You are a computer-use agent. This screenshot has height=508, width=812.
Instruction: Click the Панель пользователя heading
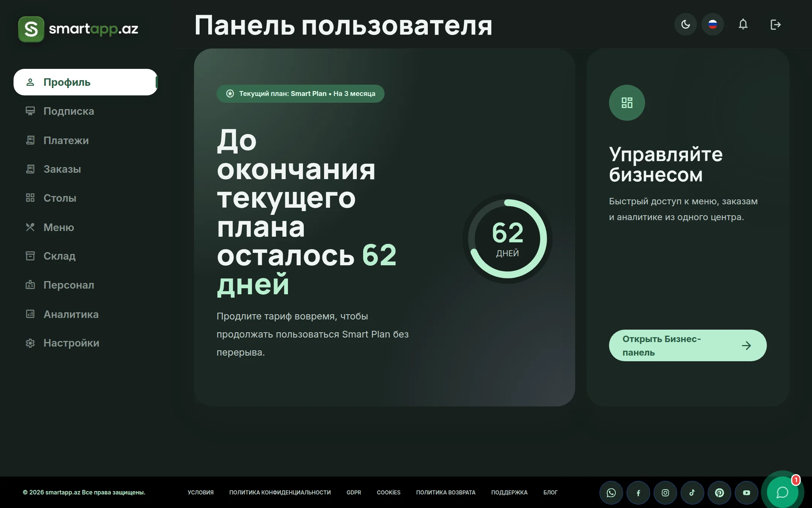click(x=343, y=26)
